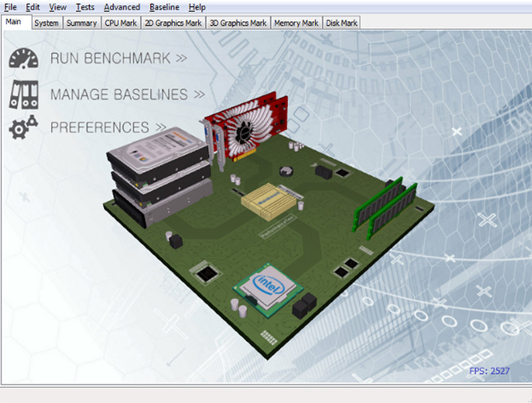Image resolution: width=532 pixels, height=403 pixels.
Task: Open the Edit menu
Action: (33, 7)
